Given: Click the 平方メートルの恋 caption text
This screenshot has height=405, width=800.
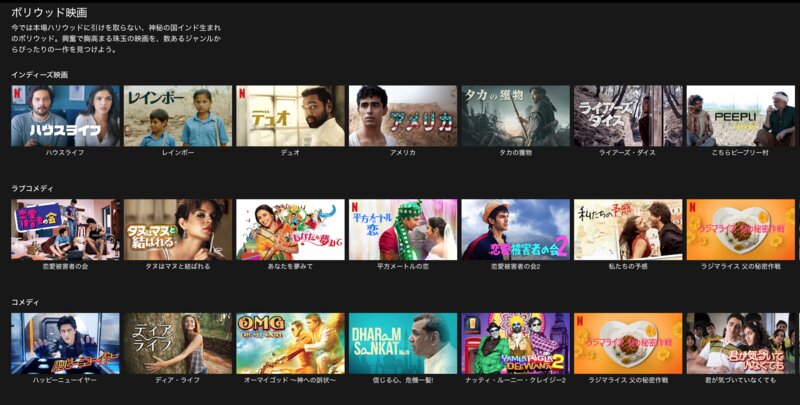Looking at the screenshot, I should [403, 266].
